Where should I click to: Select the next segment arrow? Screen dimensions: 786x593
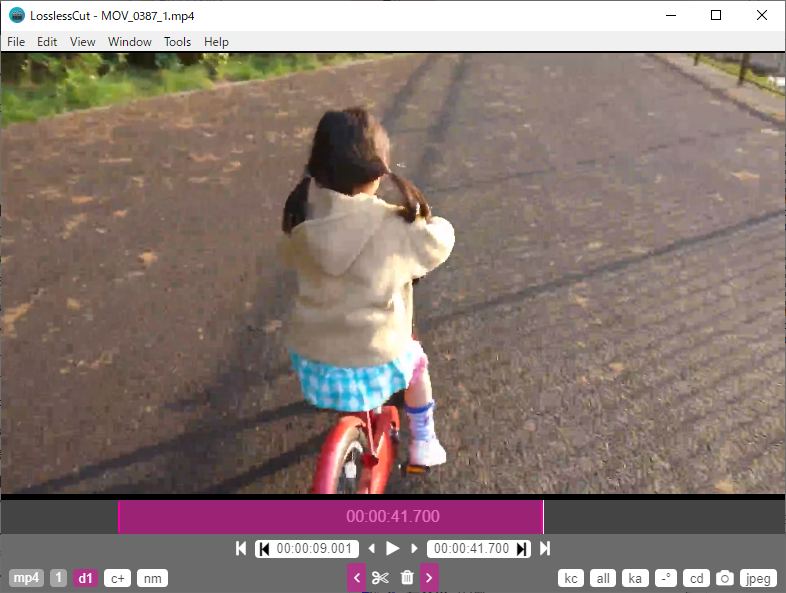click(429, 577)
